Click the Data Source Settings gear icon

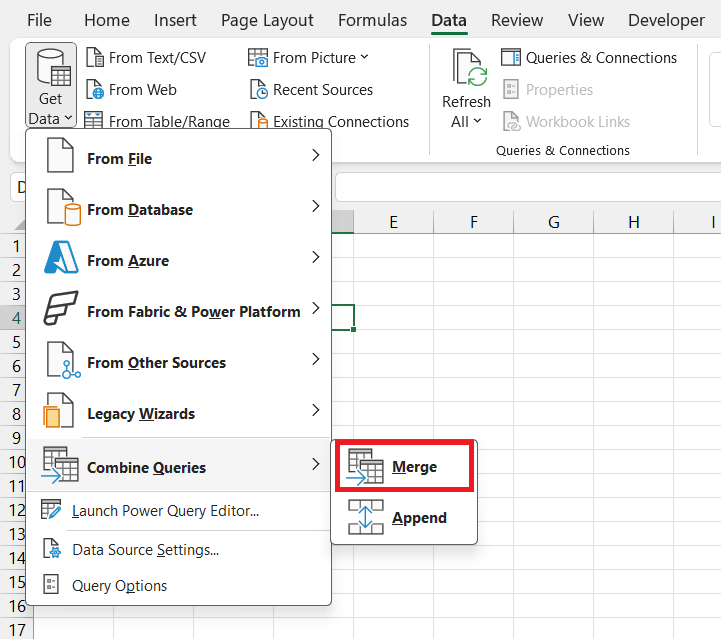pos(52,548)
